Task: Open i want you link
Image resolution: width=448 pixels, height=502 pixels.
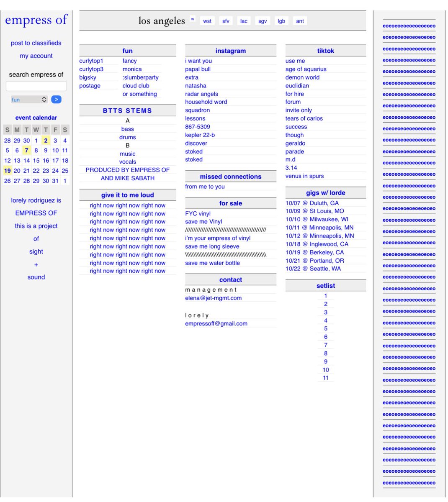Action: click(198, 61)
